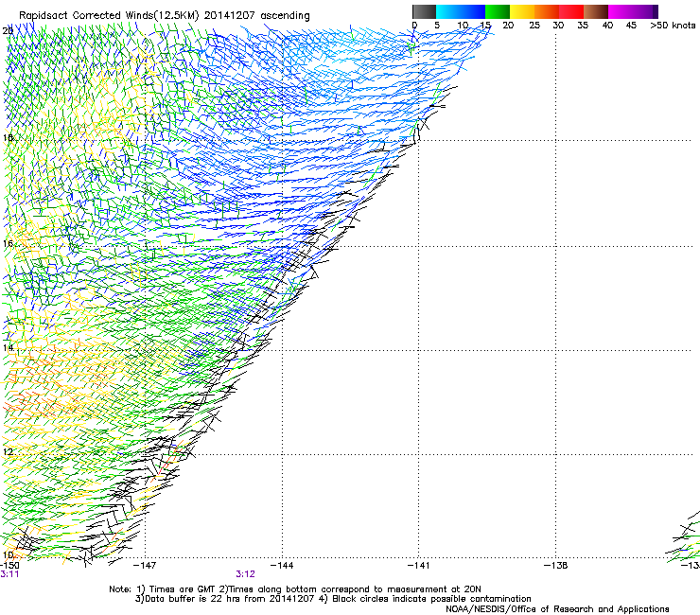Screen dimensions: 700x615
Task: Click the orange 25-30 knots legend segment
Action: [547, 11]
